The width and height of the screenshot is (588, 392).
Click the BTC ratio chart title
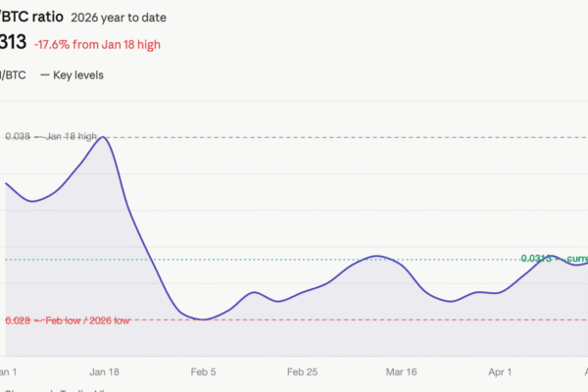pyautogui.click(x=29, y=17)
